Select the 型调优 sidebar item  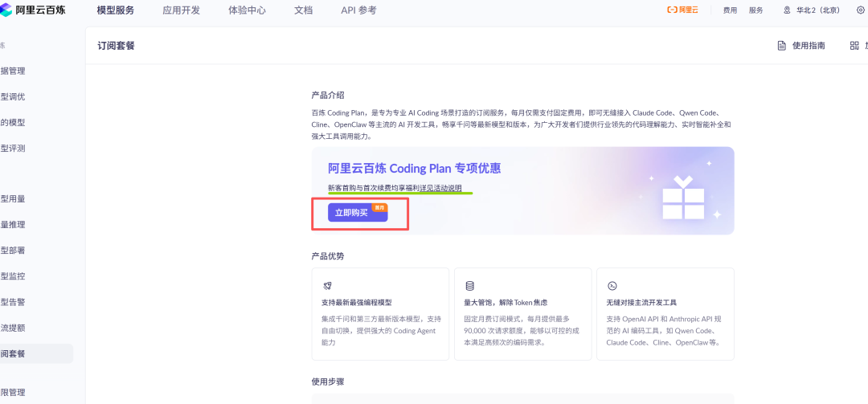click(13, 97)
